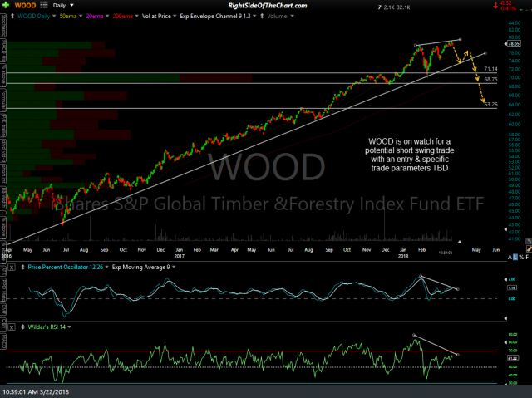Screen dimensions: 532x398
Task: Click the 61.22 RSI value box
Action: click(x=512, y=358)
